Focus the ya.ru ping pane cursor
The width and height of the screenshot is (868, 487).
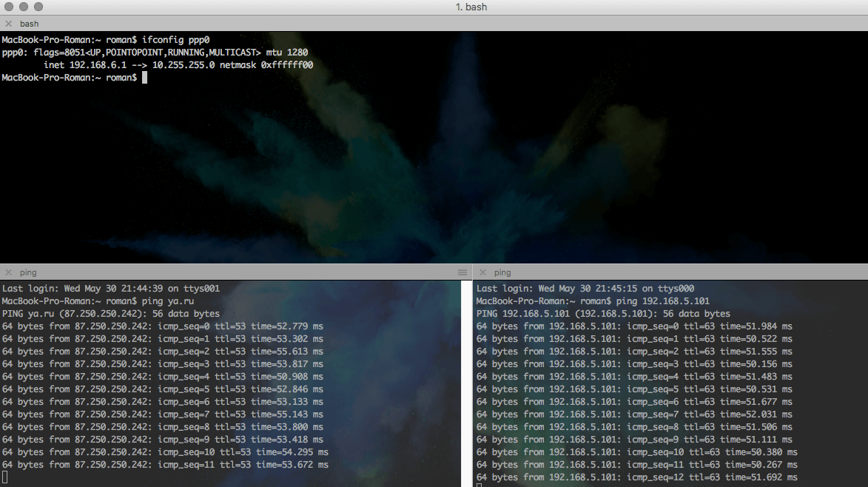(5, 478)
